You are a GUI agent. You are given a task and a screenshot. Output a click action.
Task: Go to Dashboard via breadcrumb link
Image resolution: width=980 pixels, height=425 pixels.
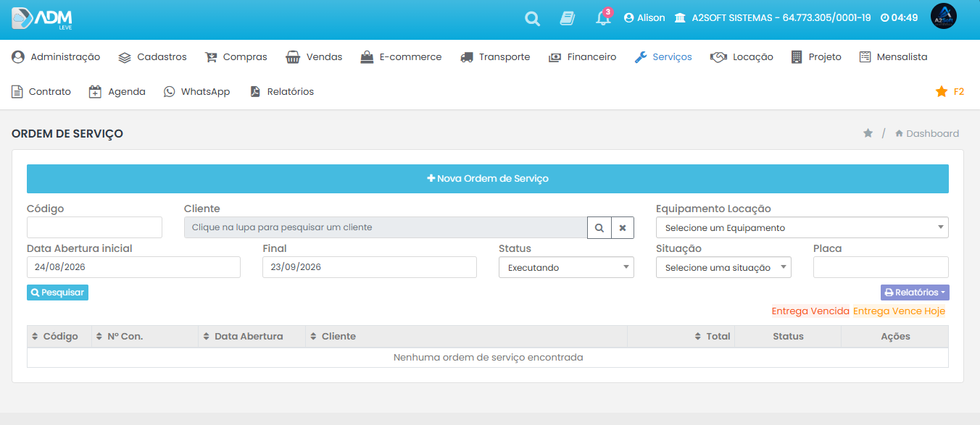pyautogui.click(x=927, y=133)
